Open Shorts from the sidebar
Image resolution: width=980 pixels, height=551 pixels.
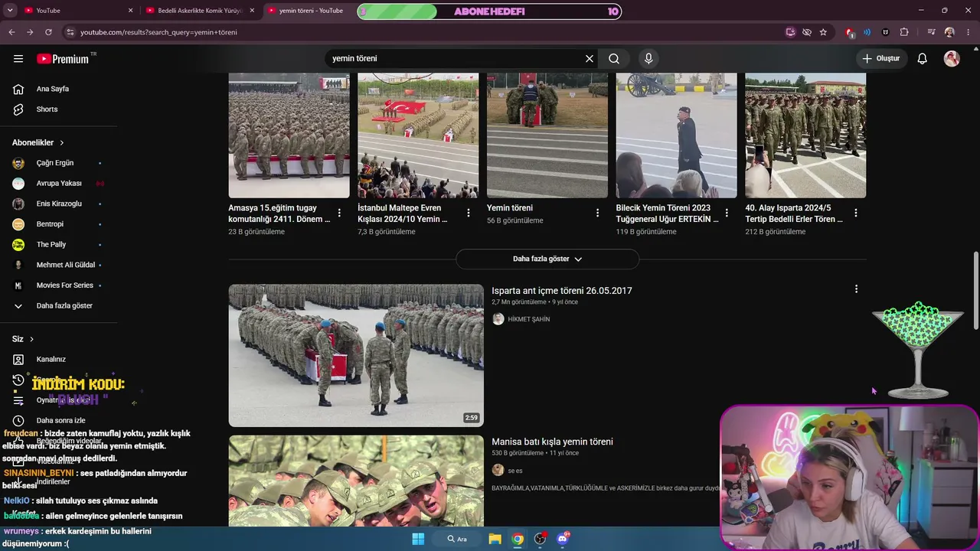[47, 109]
